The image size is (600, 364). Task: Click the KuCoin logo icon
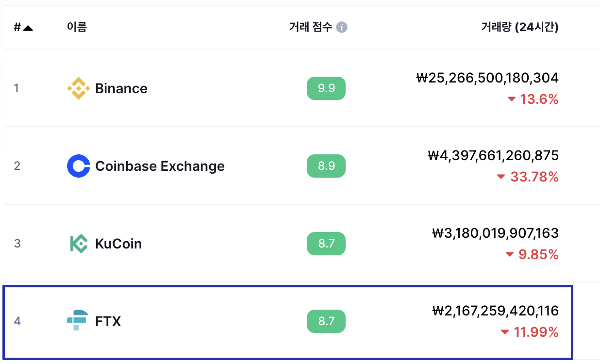78,244
